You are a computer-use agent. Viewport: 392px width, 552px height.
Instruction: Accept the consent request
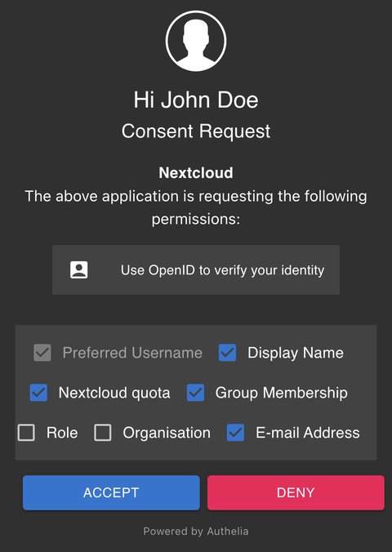(111, 492)
